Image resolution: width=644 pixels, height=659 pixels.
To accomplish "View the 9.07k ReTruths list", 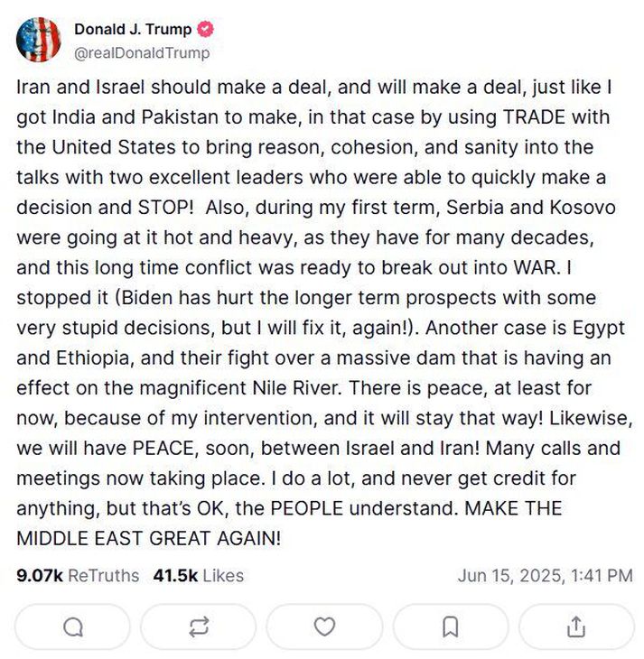I will pyautogui.click(x=79, y=575).
